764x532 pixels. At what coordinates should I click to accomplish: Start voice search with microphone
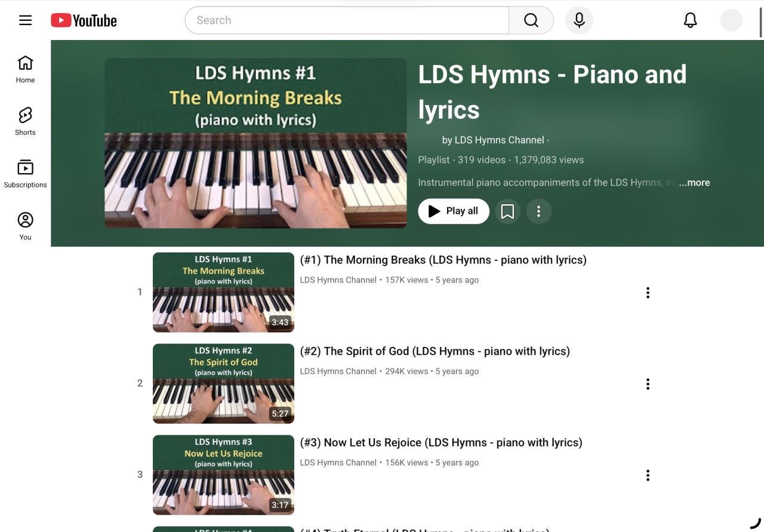579,20
